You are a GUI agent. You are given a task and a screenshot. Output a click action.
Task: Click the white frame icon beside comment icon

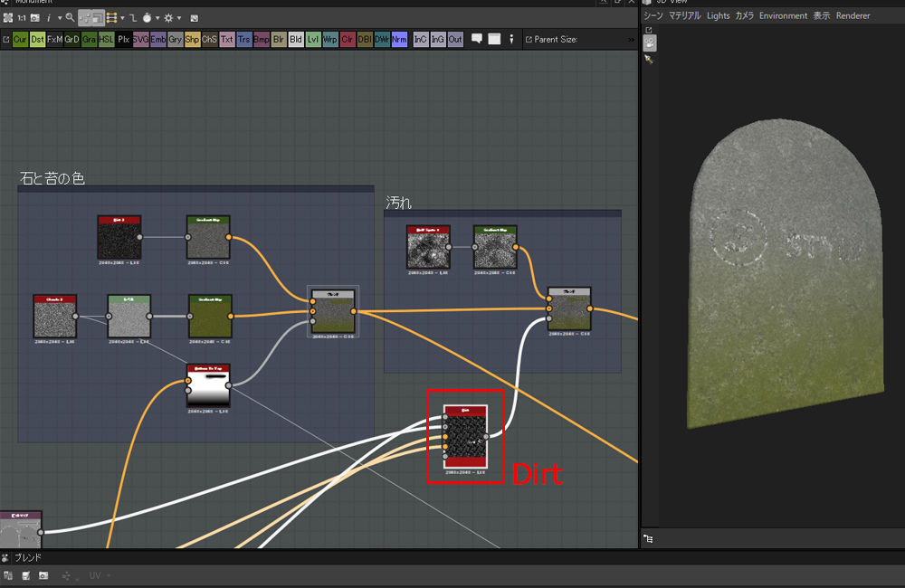coord(495,39)
